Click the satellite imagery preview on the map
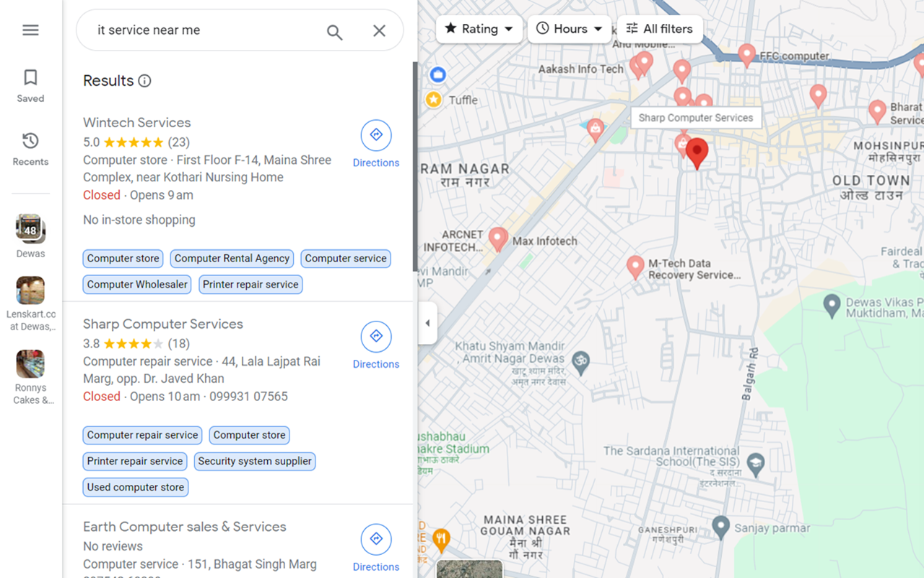Image resolution: width=924 pixels, height=578 pixels. pyautogui.click(x=469, y=570)
